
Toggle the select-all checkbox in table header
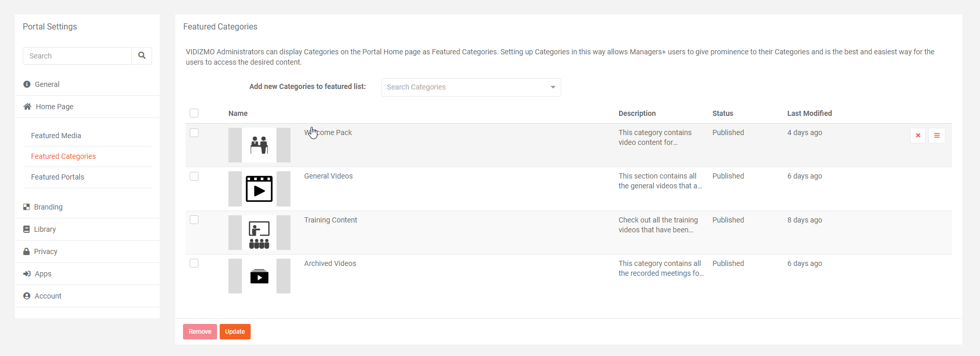coord(194,113)
